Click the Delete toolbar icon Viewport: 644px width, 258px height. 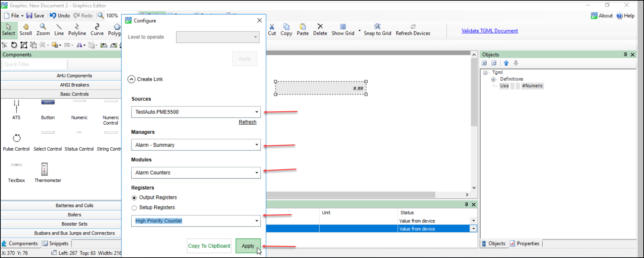(320, 29)
